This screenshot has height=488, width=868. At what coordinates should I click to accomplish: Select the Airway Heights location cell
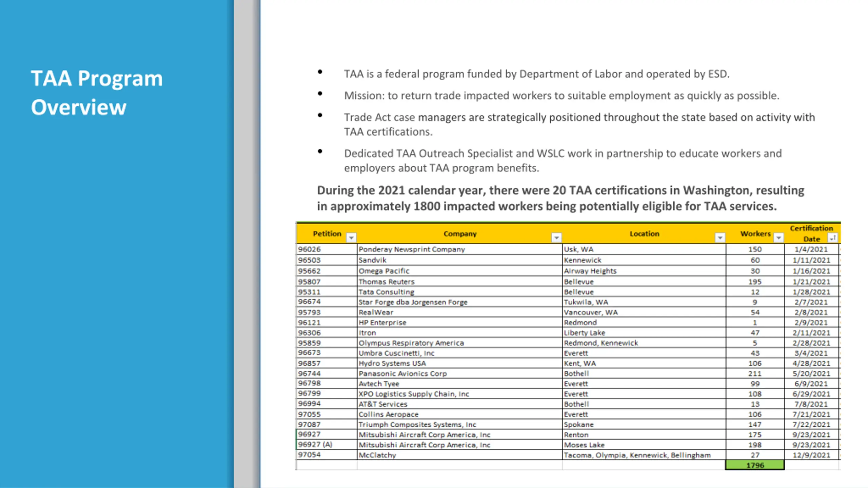[x=644, y=271]
